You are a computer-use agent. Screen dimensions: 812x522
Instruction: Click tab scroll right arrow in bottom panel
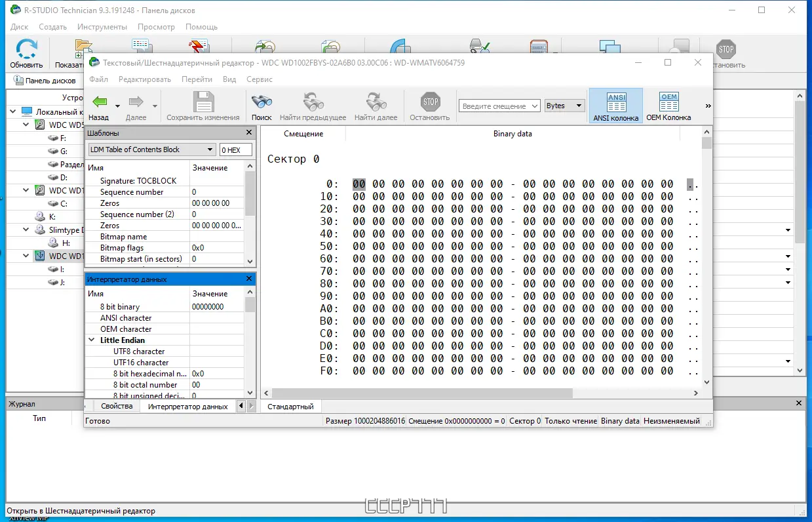point(250,407)
